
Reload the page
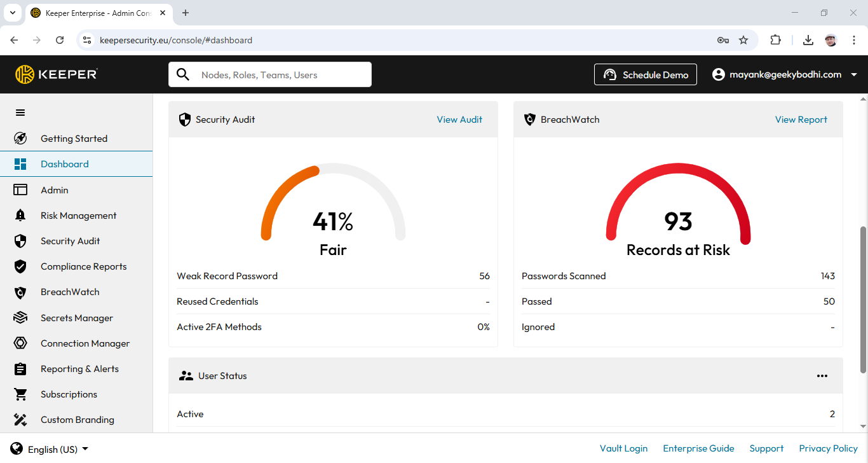point(60,40)
